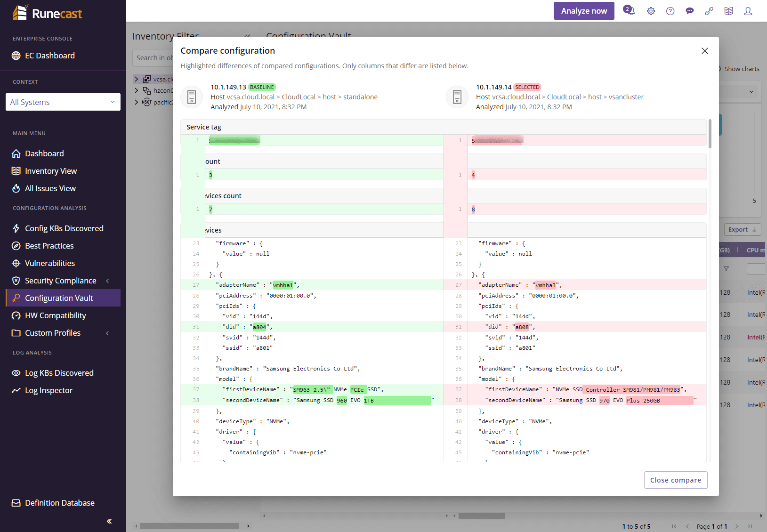Click the Dashboard home icon
The height and width of the screenshot is (532, 767).
click(16, 153)
